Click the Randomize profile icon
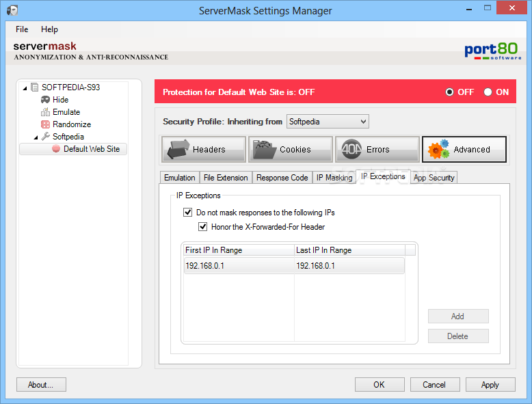Screen dimensions: 532x404 [45, 124]
